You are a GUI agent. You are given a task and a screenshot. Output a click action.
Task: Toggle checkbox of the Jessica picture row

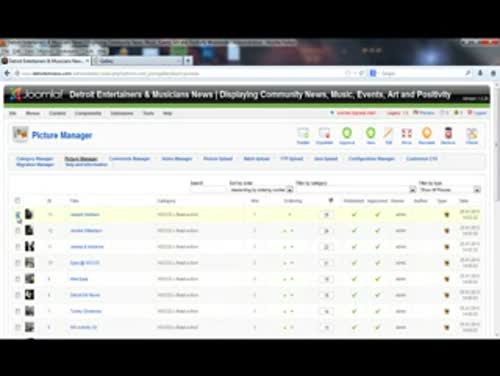click(x=18, y=230)
